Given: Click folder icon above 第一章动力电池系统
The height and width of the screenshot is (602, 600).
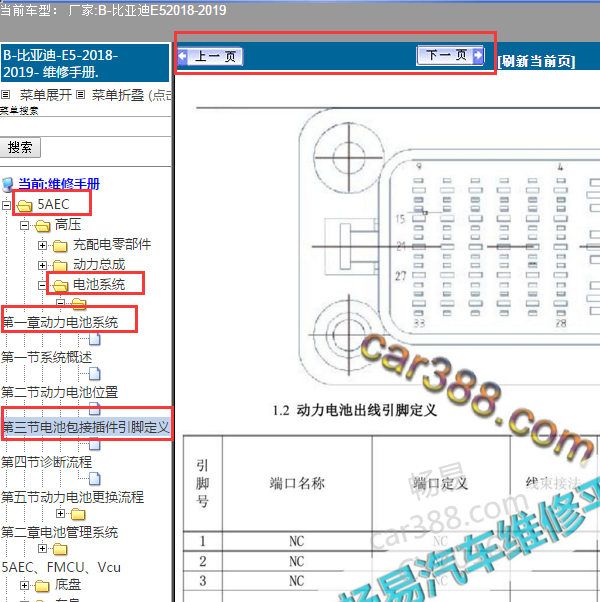Looking at the screenshot, I should point(79,304).
